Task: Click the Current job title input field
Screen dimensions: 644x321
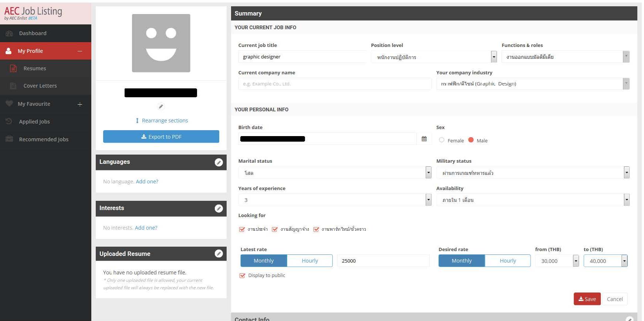Action: 302,57
